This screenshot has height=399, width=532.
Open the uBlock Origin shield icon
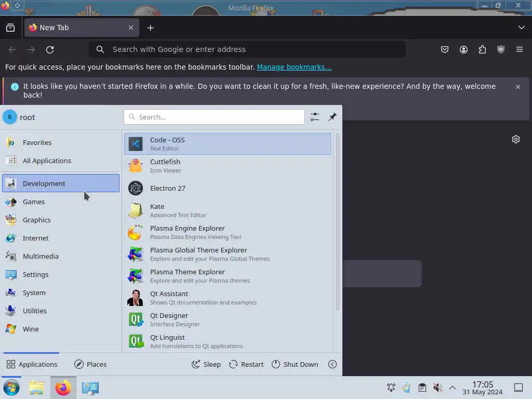(x=501, y=49)
